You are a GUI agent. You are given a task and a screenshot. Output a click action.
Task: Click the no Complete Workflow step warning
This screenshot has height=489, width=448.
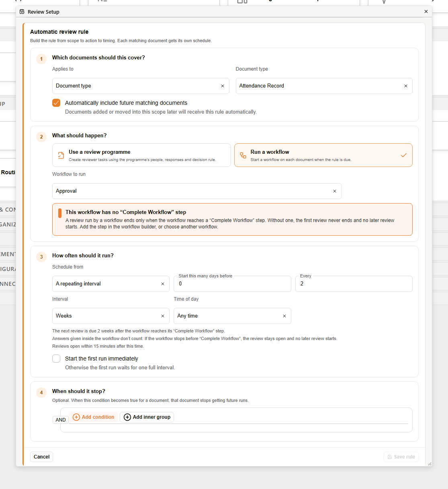click(x=232, y=219)
